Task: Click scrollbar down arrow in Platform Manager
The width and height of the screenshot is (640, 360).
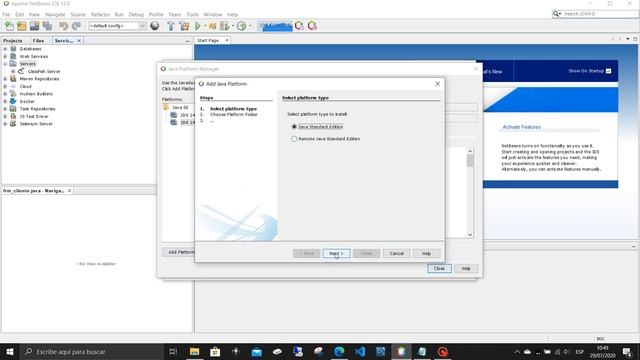Action: coord(470,235)
